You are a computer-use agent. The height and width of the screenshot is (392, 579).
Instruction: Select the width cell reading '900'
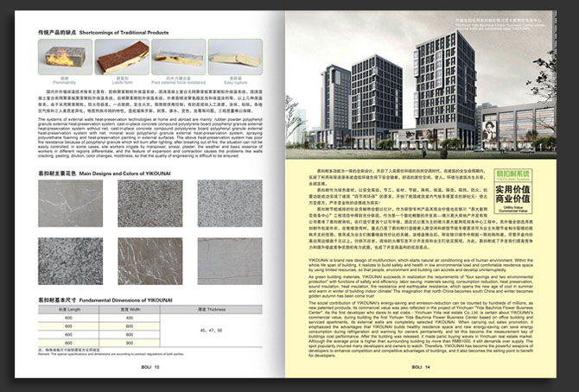(x=130, y=343)
